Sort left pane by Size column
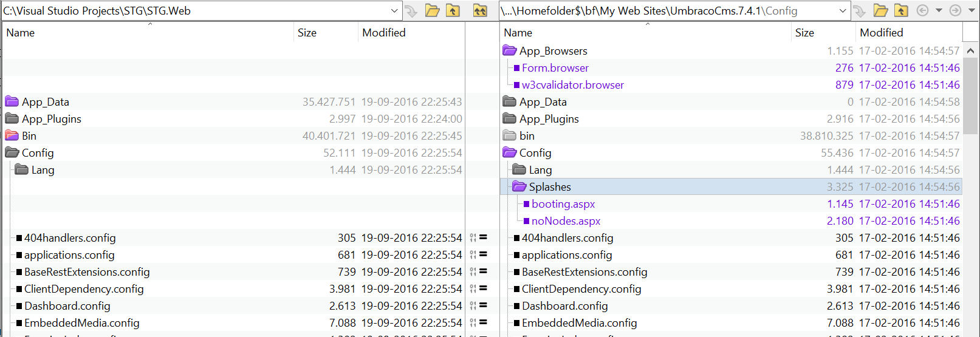 326,33
